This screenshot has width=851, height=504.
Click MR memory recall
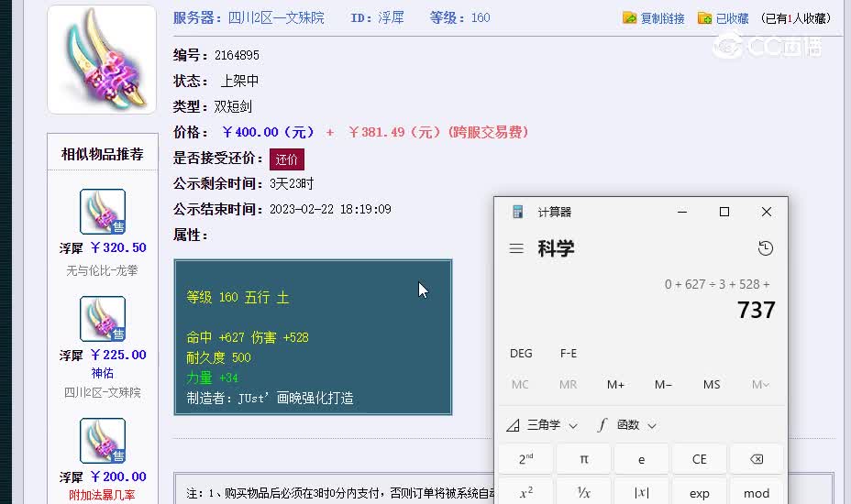click(568, 385)
